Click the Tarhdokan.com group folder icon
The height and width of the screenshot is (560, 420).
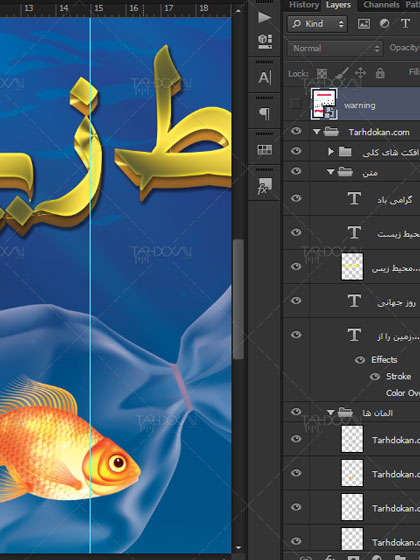(331, 132)
